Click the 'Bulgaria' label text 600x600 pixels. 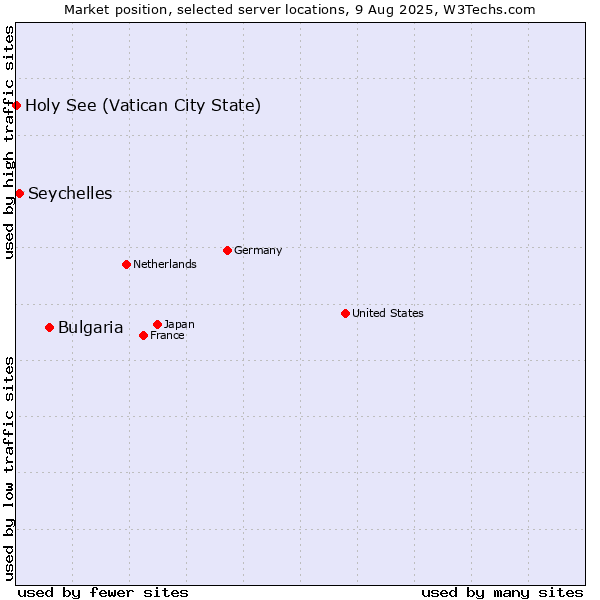91,328
